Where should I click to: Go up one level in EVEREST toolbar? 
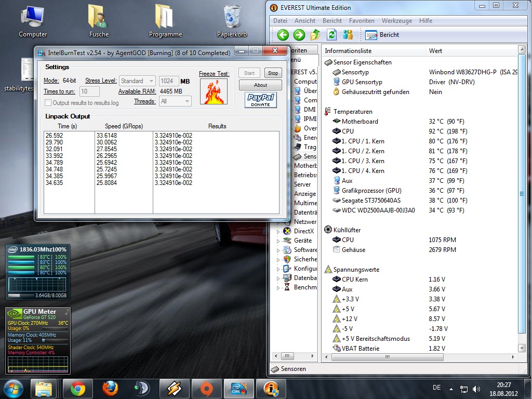point(315,35)
